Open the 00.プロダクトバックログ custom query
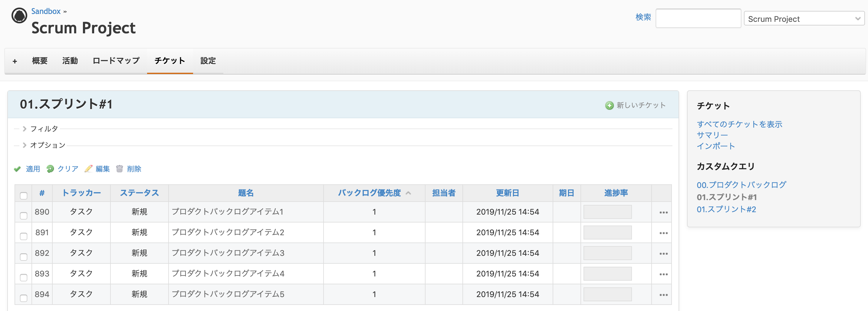The image size is (868, 311). click(741, 185)
